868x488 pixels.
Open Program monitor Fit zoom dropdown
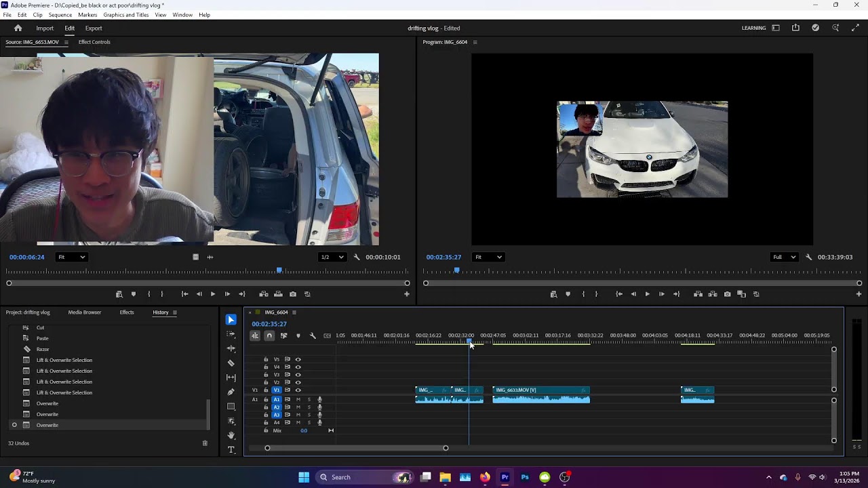(x=488, y=257)
